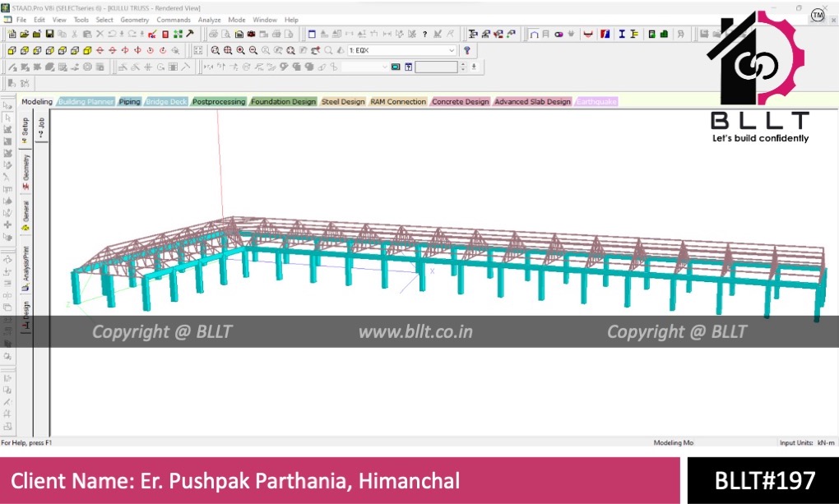Click the first red rotate-axis icon
The height and width of the screenshot is (504, 839).
[100, 50]
